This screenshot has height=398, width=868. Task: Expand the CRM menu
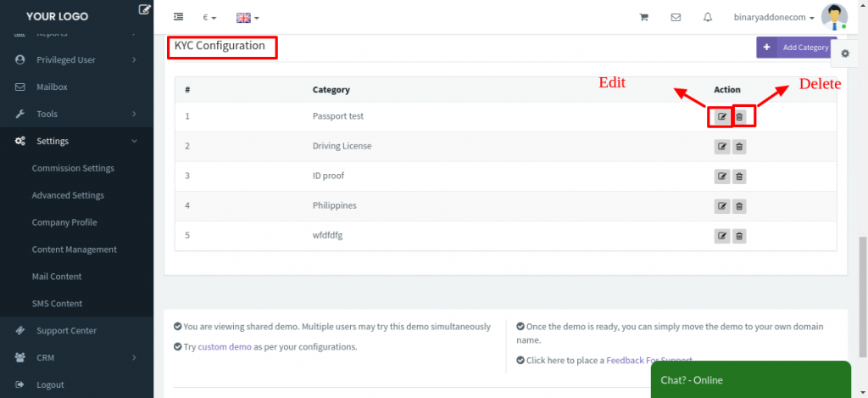pos(77,357)
